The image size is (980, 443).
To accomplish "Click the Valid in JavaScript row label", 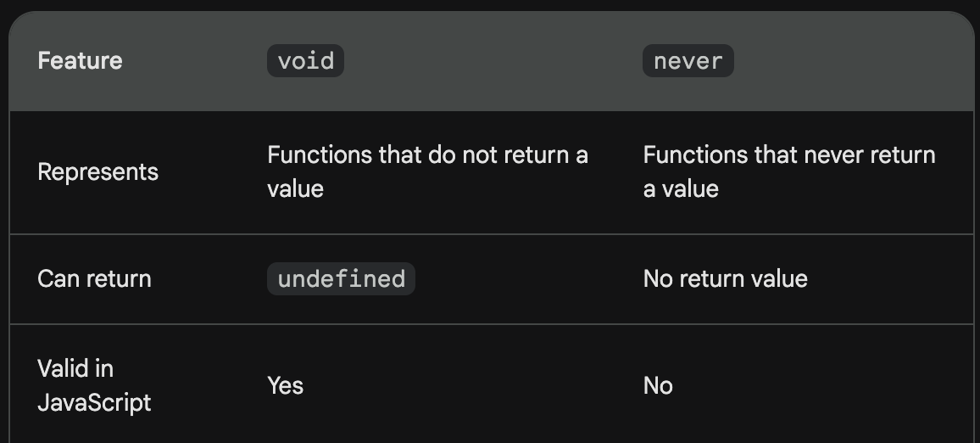I will click(94, 385).
